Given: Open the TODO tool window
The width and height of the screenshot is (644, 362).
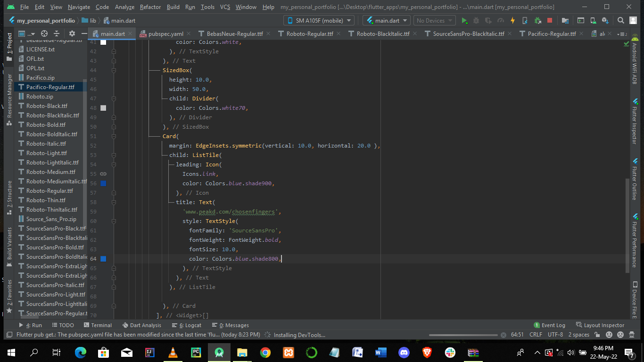Looking at the screenshot, I should pos(63,325).
